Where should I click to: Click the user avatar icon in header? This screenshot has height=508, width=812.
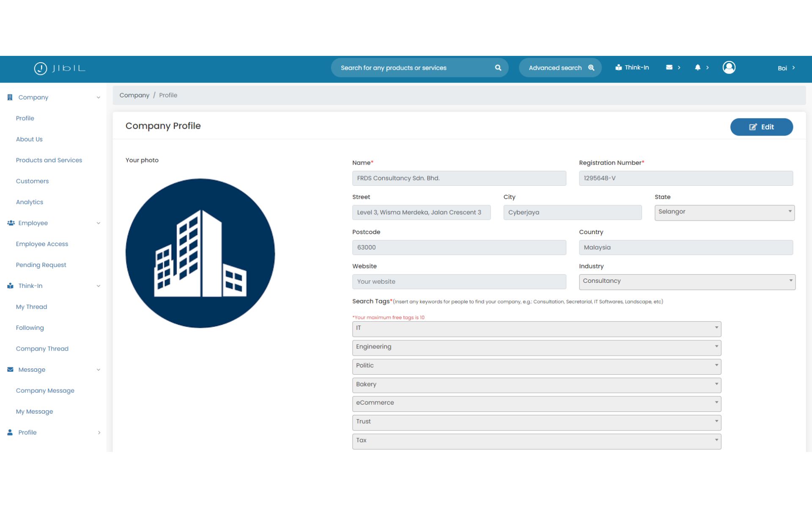coord(729,67)
